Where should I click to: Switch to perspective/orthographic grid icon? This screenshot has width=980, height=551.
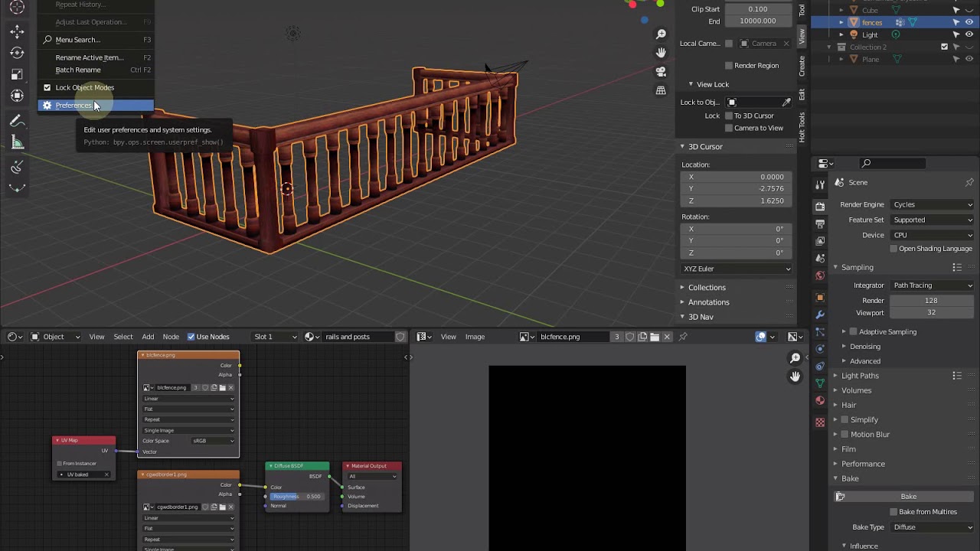(661, 90)
